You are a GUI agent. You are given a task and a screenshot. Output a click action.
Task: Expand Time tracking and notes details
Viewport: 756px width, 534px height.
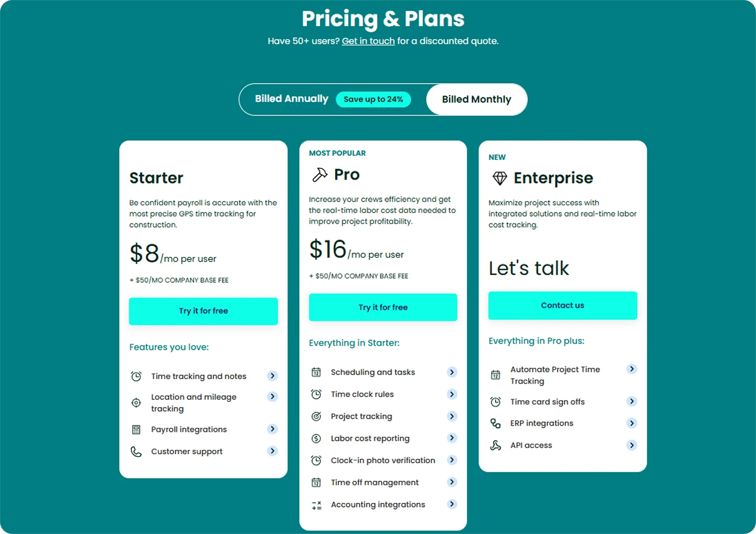tap(272, 376)
